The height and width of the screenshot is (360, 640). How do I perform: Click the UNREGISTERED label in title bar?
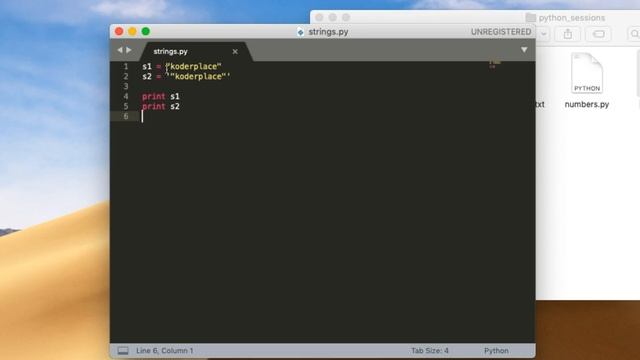tap(501, 32)
